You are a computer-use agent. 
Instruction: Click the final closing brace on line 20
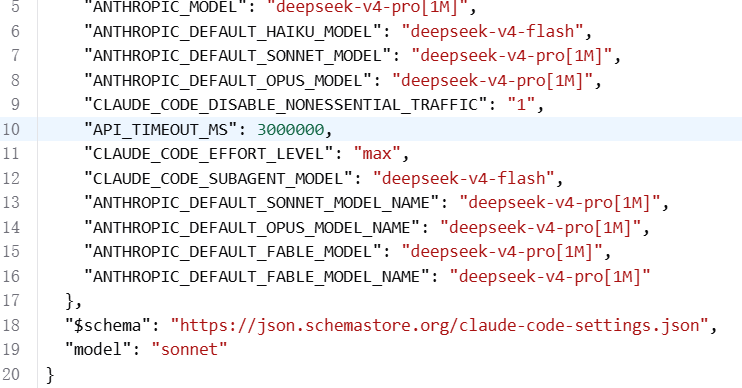50,375
